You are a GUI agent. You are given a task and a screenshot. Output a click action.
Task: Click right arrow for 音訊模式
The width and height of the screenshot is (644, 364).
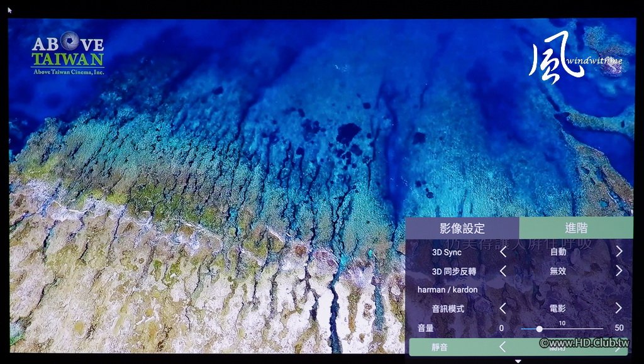pos(619,308)
